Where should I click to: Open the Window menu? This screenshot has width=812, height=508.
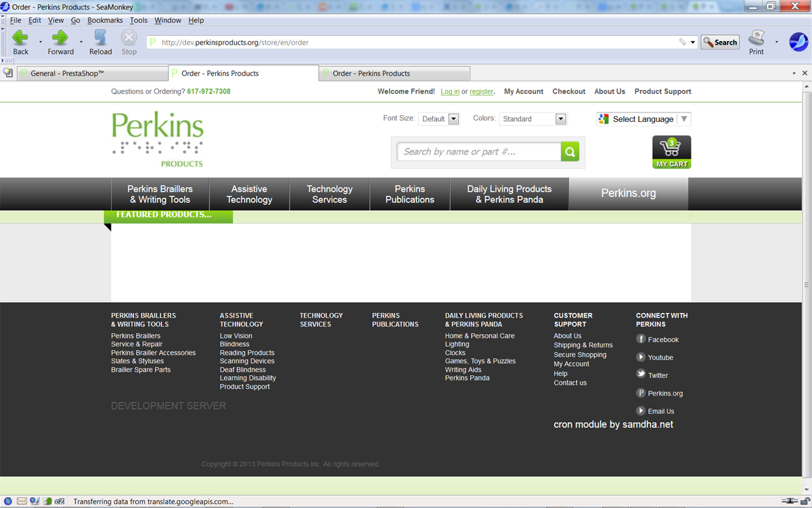[x=168, y=20]
